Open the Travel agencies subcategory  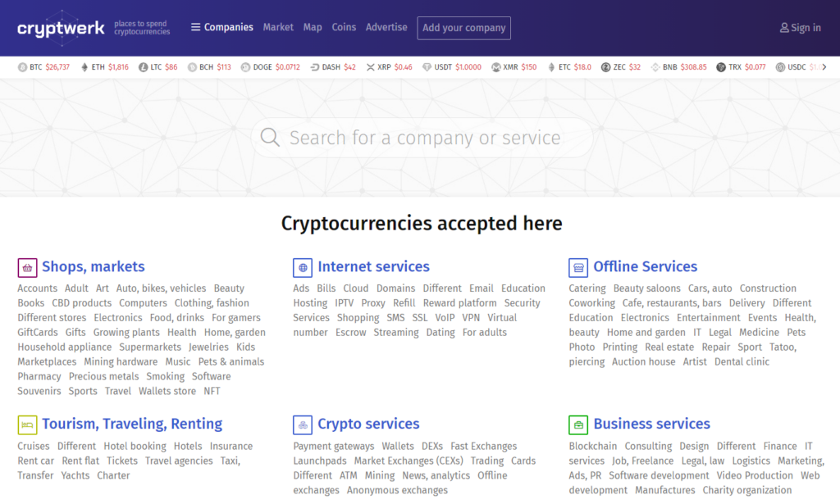[179, 461]
